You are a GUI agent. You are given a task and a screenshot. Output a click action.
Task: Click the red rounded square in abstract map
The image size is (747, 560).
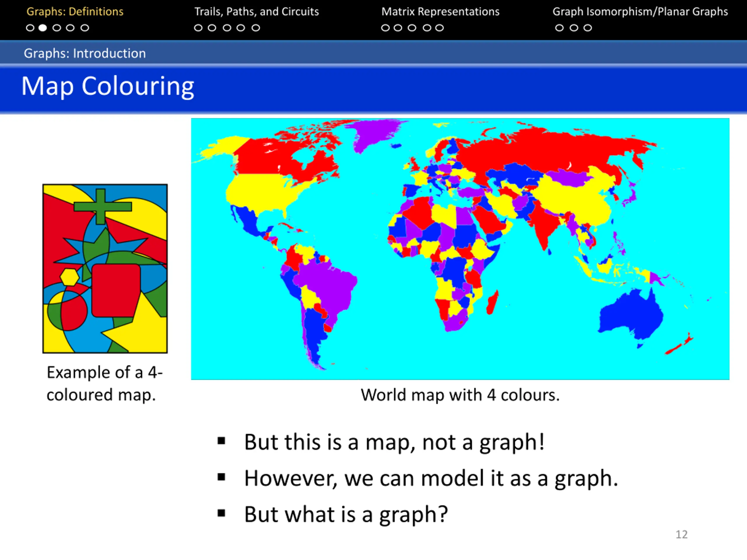click(x=116, y=290)
